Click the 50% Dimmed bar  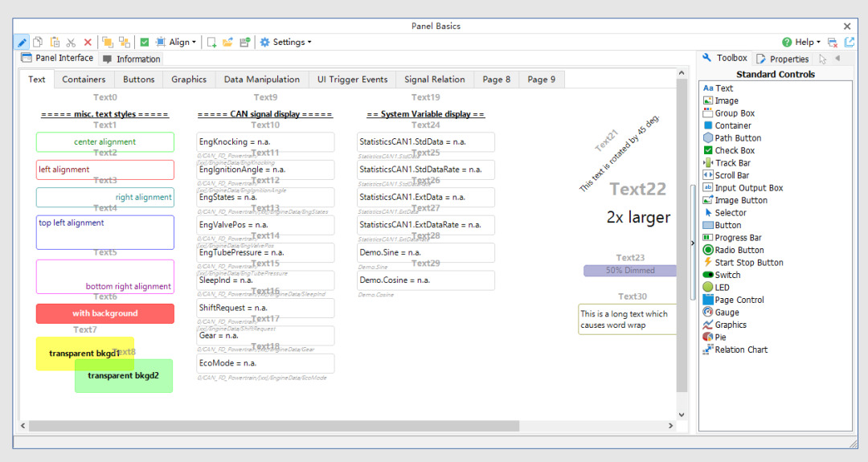[630, 271]
